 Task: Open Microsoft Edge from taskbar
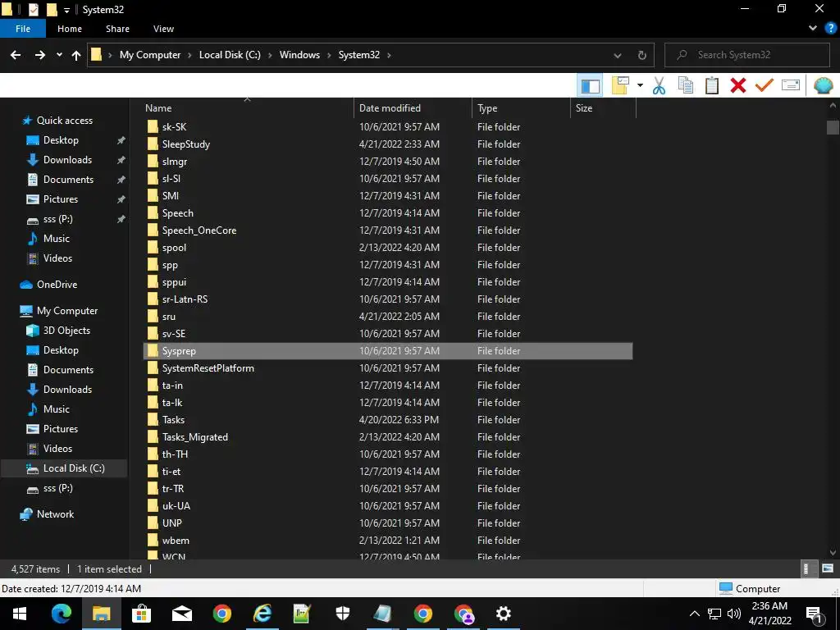tap(61, 614)
